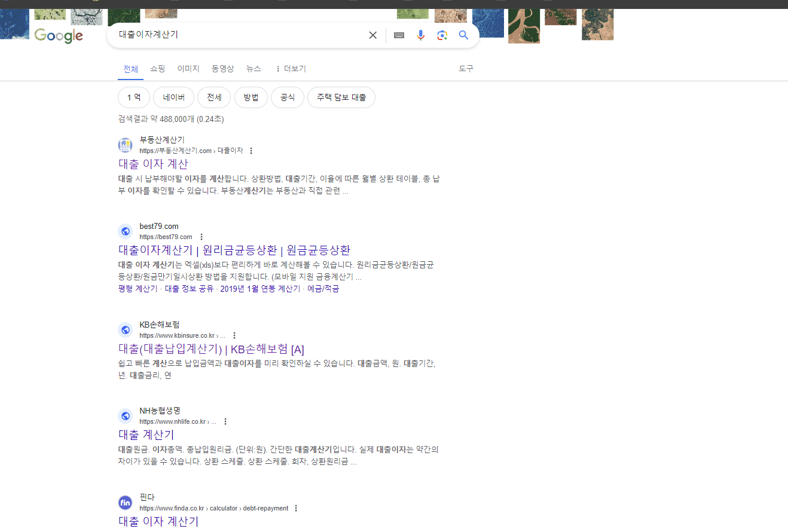Viewport: 788px width, 532px height.
Task: Expand the 더보기 menu
Action: click(x=291, y=69)
